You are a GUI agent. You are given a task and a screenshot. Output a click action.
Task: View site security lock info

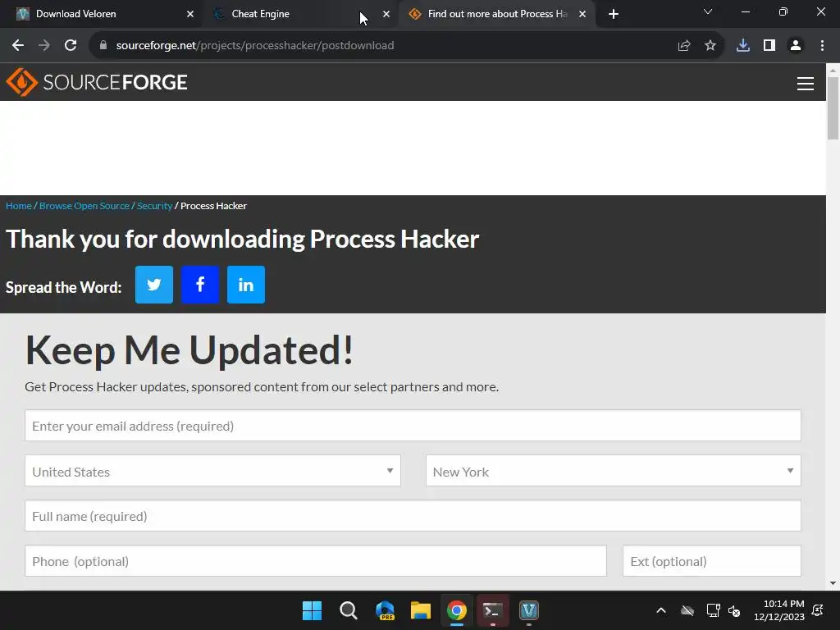point(103,46)
